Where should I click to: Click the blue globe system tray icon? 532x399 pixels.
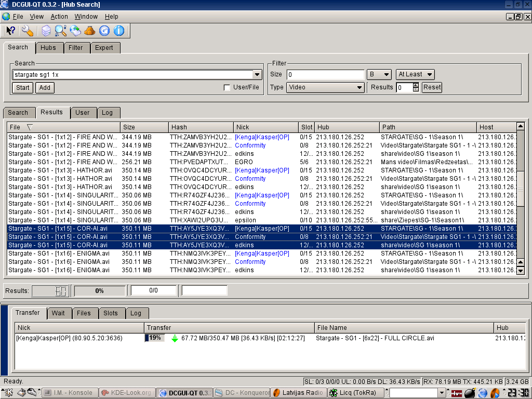483,393
